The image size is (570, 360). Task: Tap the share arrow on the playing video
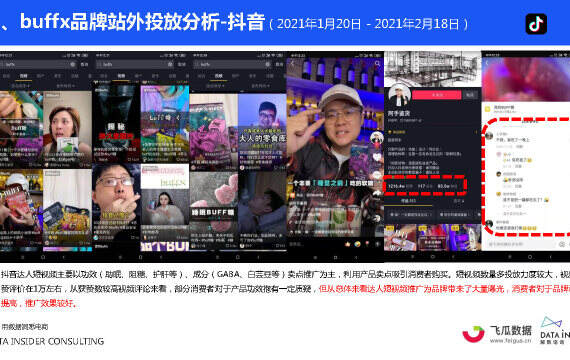[377, 193]
